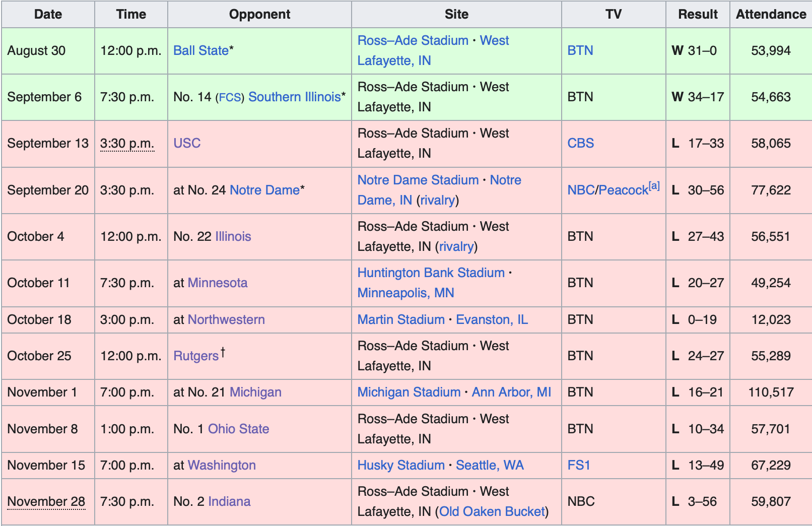Screen dimensions: 812x526
Task: Click the Time column header
Action: (131, 14)
